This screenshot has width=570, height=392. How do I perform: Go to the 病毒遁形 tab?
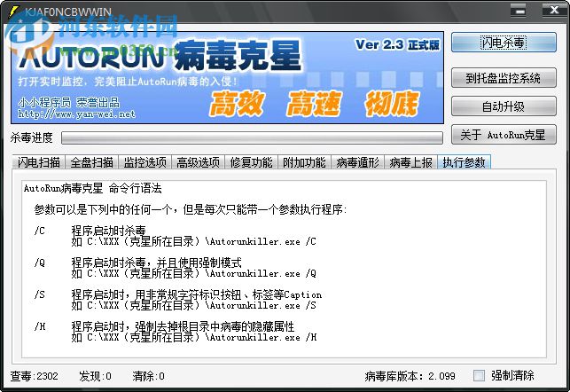(357, 162)
